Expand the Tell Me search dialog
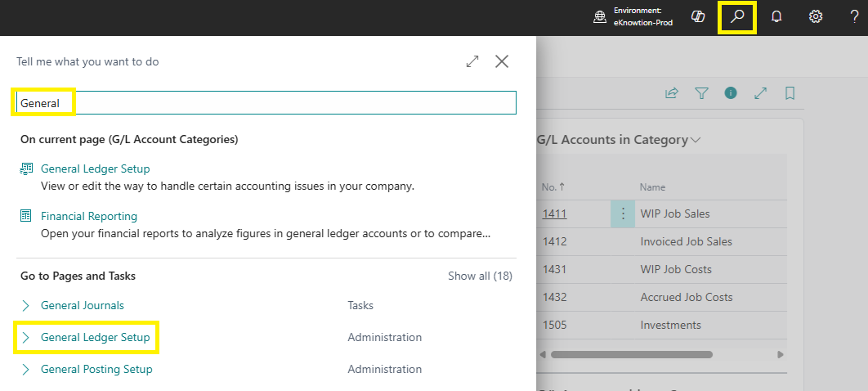868x391 pixels. click(472, 61)
